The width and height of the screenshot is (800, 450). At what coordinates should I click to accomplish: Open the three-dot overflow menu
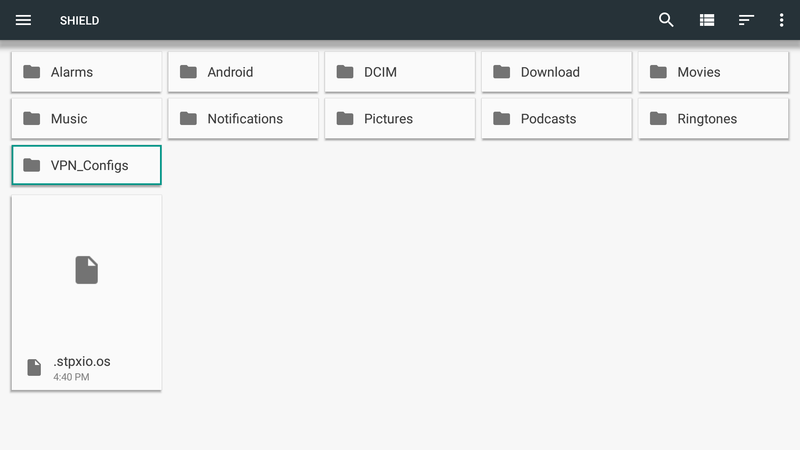pos(781,20)
